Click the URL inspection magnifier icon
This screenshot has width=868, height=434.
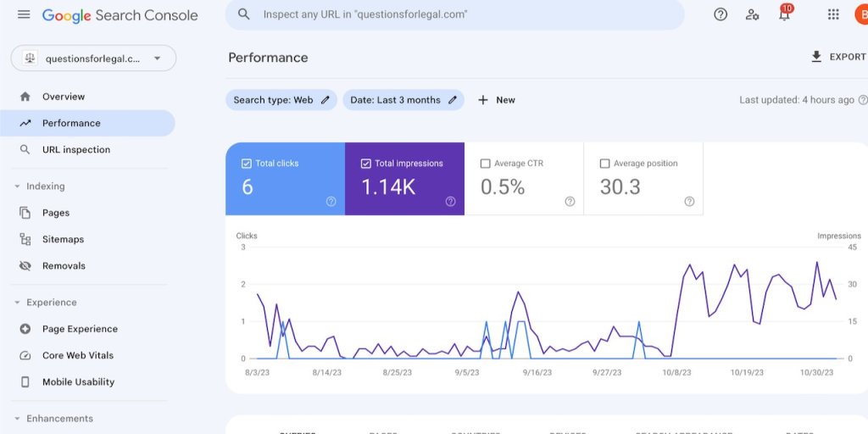[25, 149]
